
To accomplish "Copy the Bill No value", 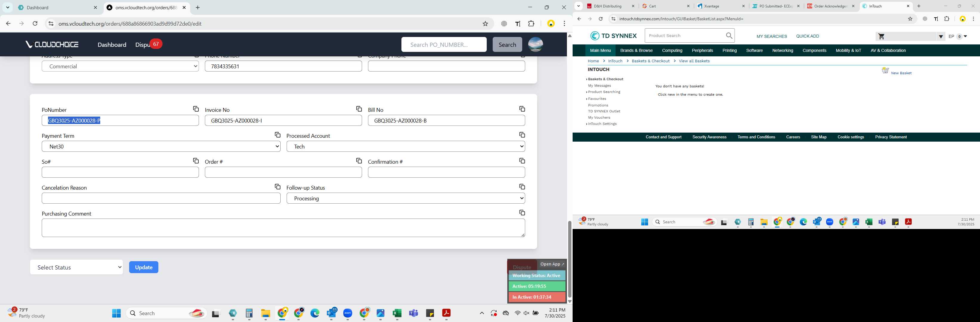I will tap(522, 109).
